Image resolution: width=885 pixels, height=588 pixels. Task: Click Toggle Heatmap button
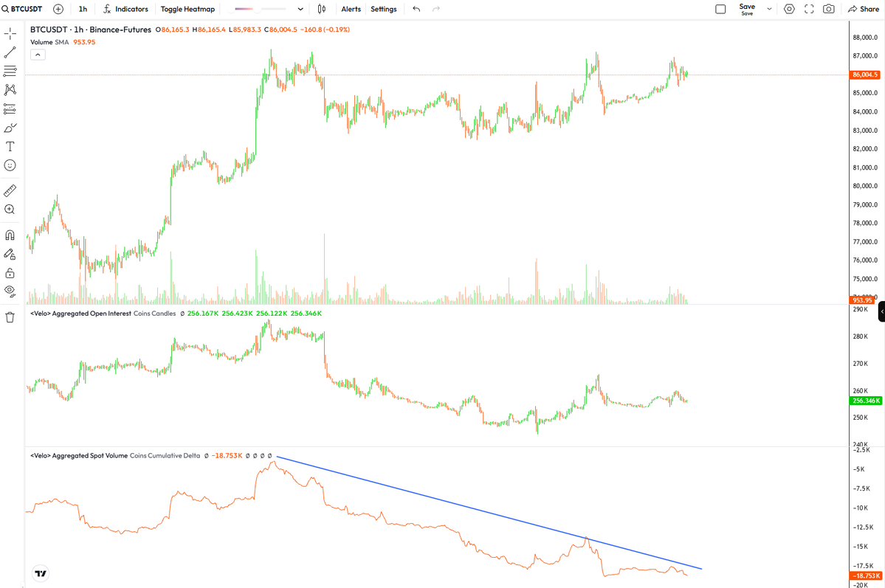click(x=187, y=9)
